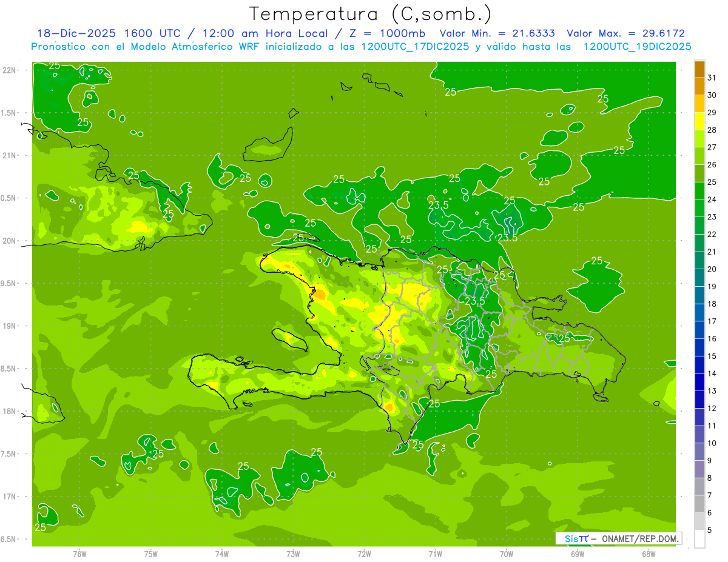This screenshot has height=562, width=728.
Task: Click the "20N" latitude label
Action: coord(10,241)
